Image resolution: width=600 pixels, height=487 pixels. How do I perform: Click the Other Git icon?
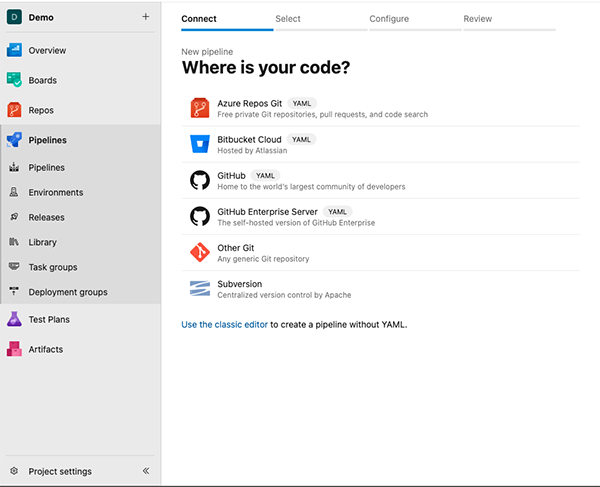(199, 252)
